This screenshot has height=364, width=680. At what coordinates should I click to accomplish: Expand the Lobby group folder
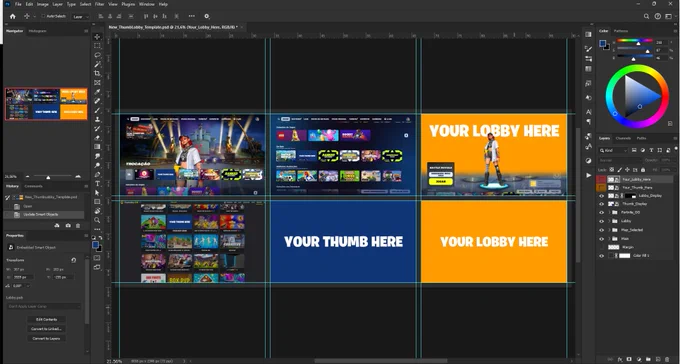609,221
